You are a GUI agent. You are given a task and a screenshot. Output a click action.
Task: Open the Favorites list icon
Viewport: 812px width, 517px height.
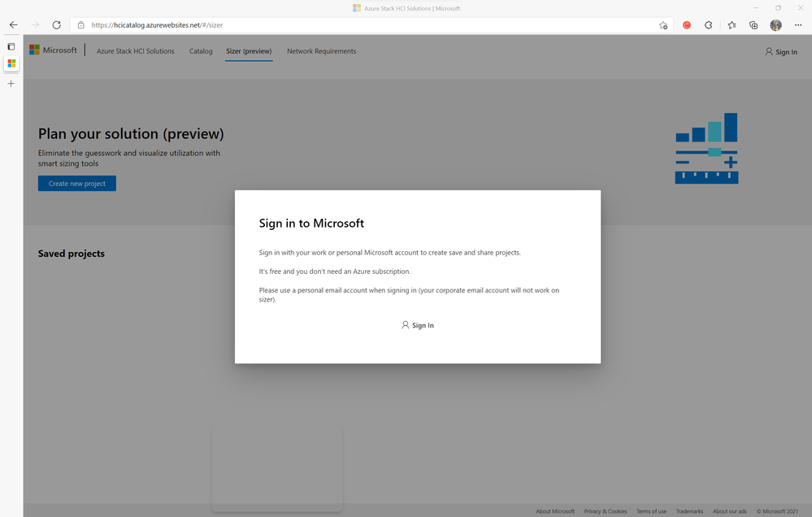[x=732, y=25]
